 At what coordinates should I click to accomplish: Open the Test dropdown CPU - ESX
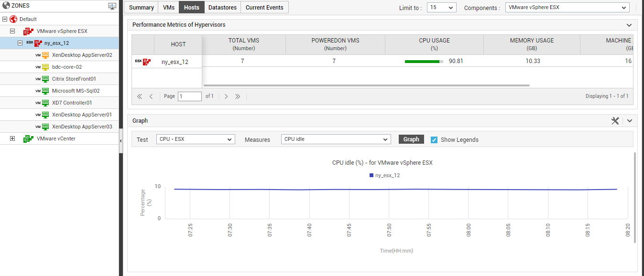coord(196,139)
